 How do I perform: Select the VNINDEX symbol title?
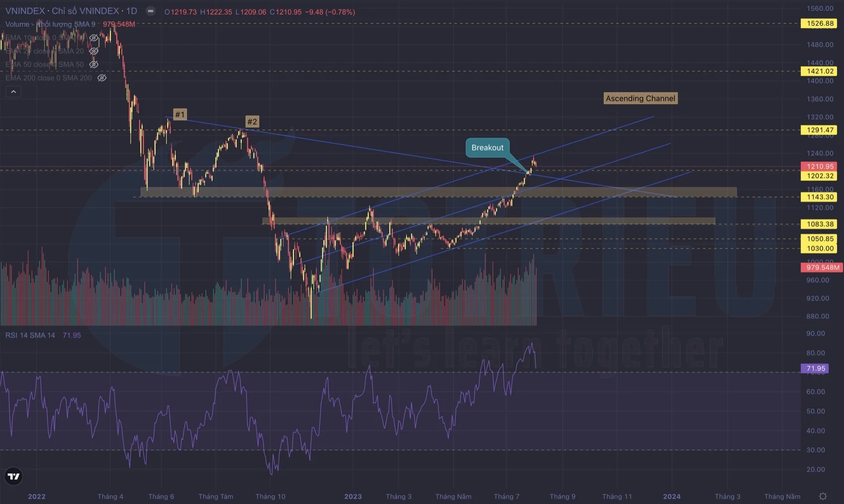pyautogui.click(x=71, y=11)
